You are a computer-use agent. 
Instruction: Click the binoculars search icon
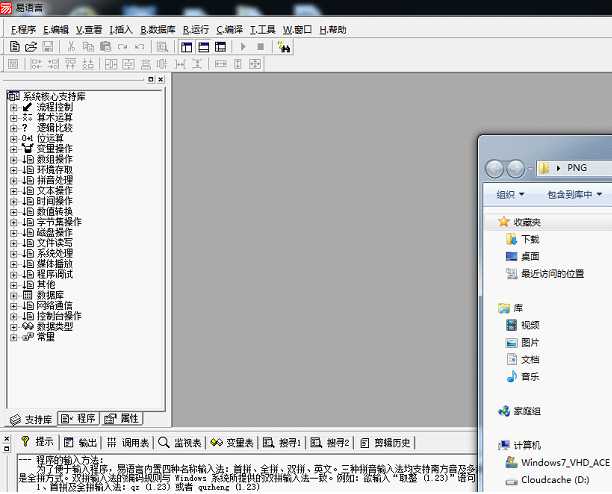[x=284, y=47]
